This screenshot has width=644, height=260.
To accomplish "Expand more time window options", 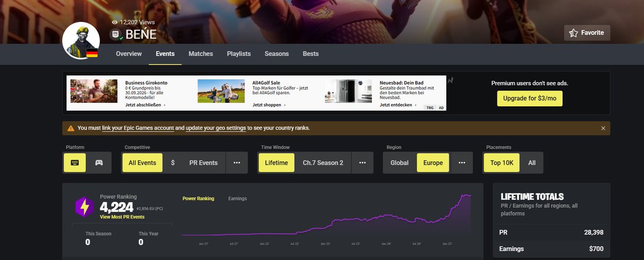I will tap(362, 163).
